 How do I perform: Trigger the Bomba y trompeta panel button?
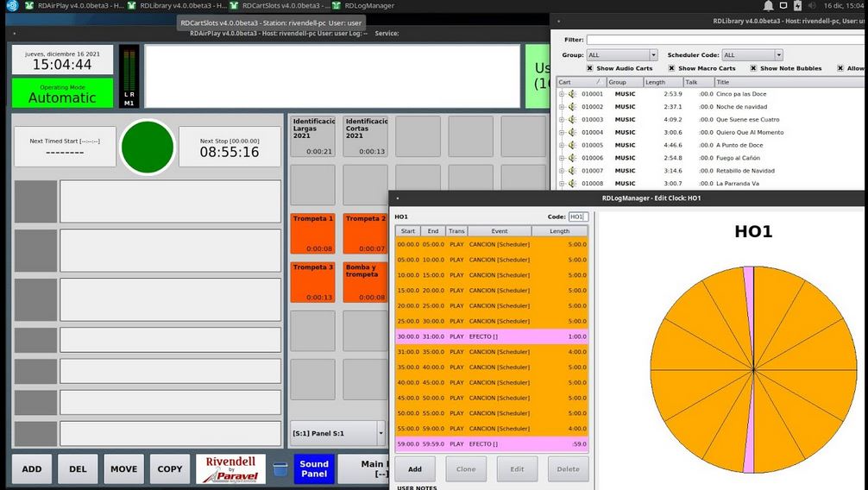click(x=365, y=282)
